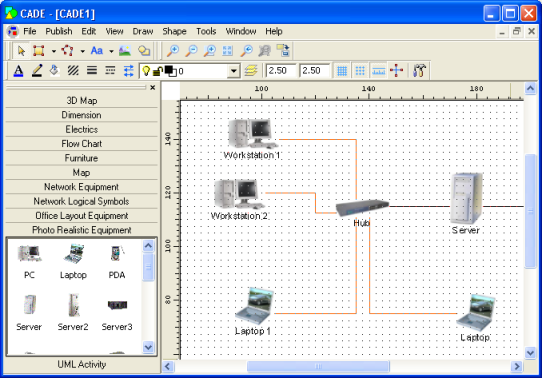Select the arrow pointer tool
Image resolution: width=542 pixels, height=378 pixels.
click(21, 51)
